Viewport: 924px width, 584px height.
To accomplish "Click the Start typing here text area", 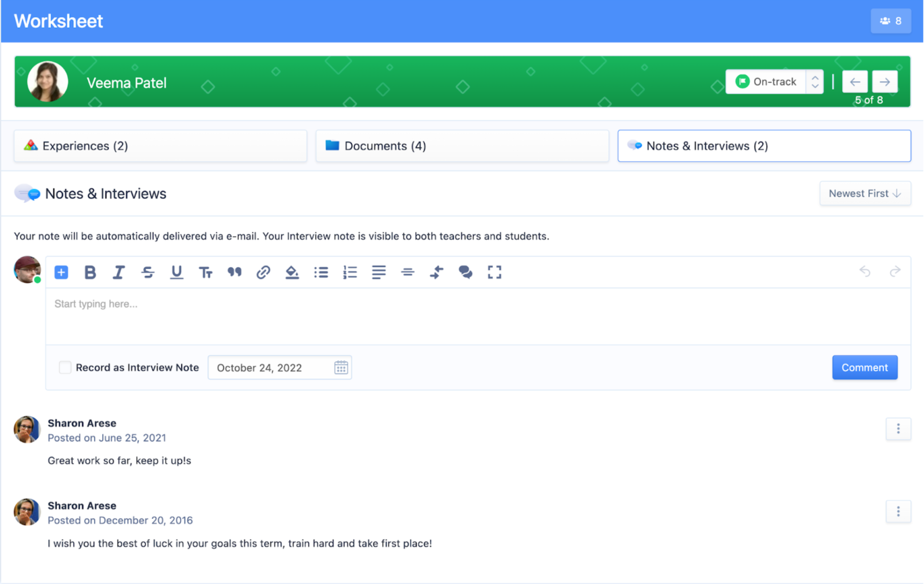I will click(x=478, y=316).
